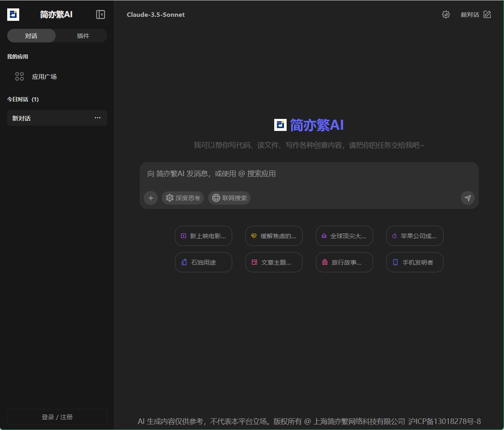Click the apple icon on 苹果公司 chip
This screenshot has height=430, width=504.
(x=394, y=236)
